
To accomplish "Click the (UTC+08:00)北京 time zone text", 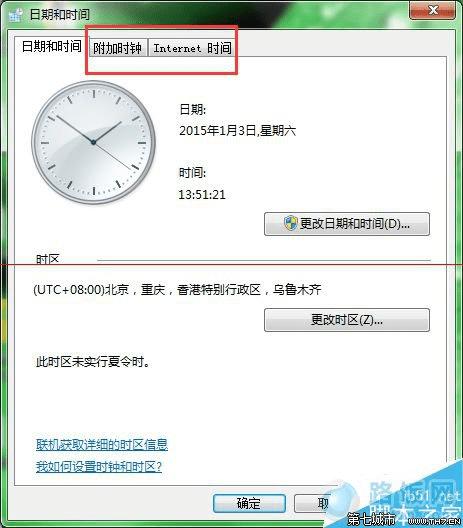I will pos(177,290).
